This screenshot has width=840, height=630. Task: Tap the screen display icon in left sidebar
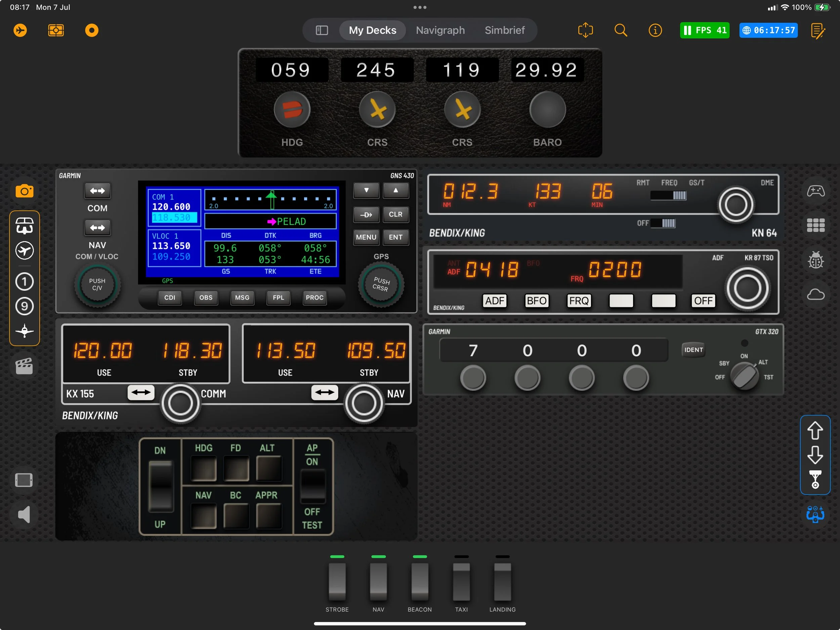pos(24,480)
